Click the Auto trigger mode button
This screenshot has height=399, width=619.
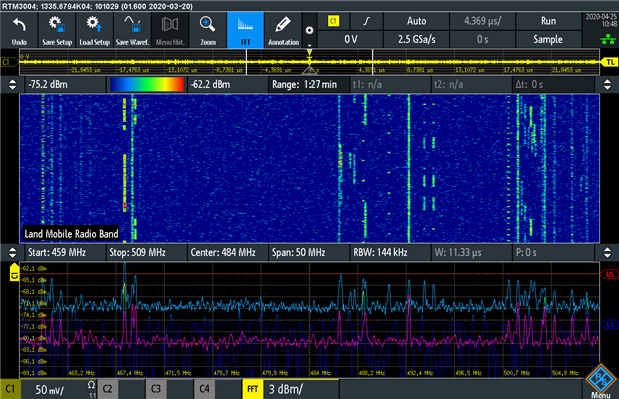click(x=416, y=21)
